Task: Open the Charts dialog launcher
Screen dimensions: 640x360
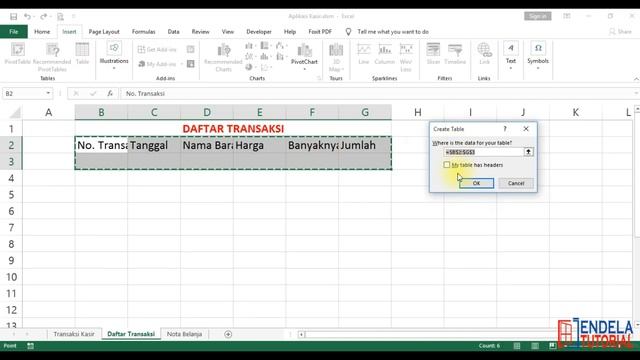Action: click(x=319, y=78)
